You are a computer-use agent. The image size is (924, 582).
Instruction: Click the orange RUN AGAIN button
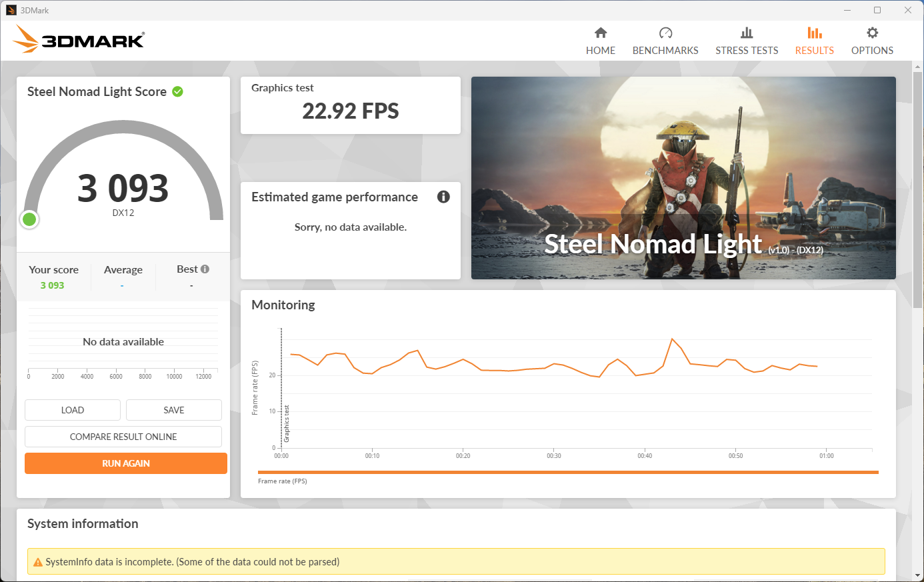126,463
